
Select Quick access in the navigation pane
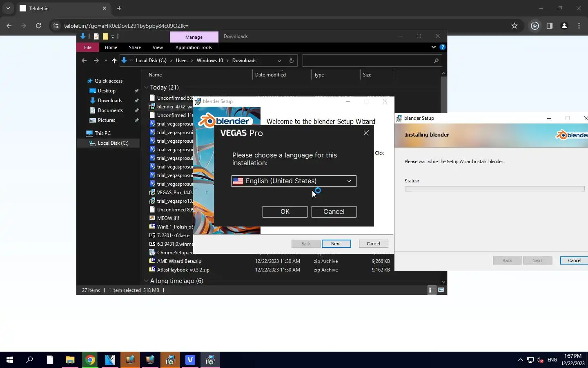point(108,81)
